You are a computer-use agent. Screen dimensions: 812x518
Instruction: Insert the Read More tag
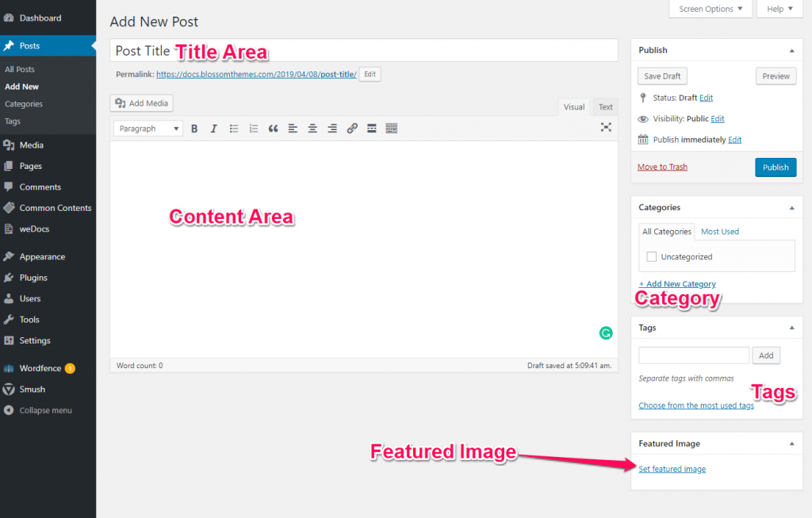pos(371,128)
